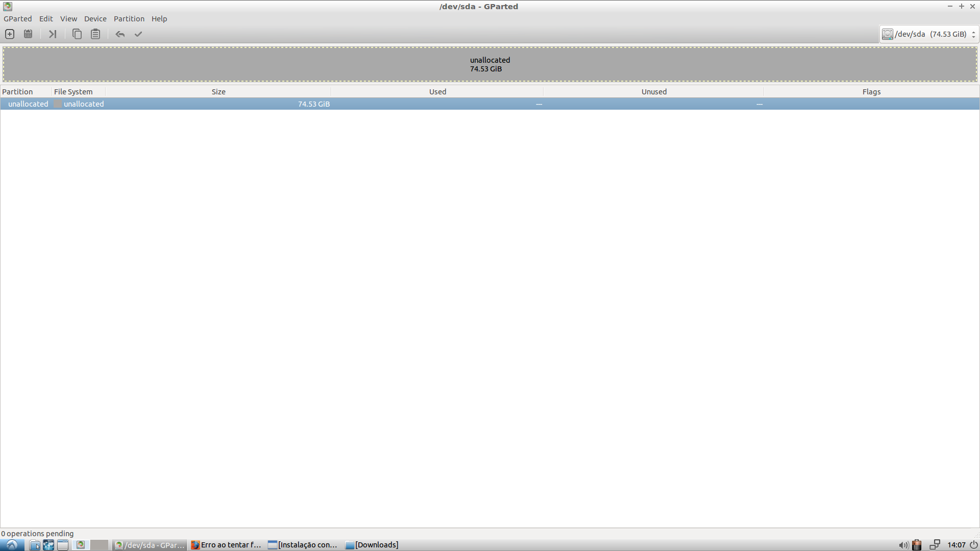Viewport: 980px width, 551px height.
Task: Click the volume speaker tray icon
Action: click(x=903, y=545)
